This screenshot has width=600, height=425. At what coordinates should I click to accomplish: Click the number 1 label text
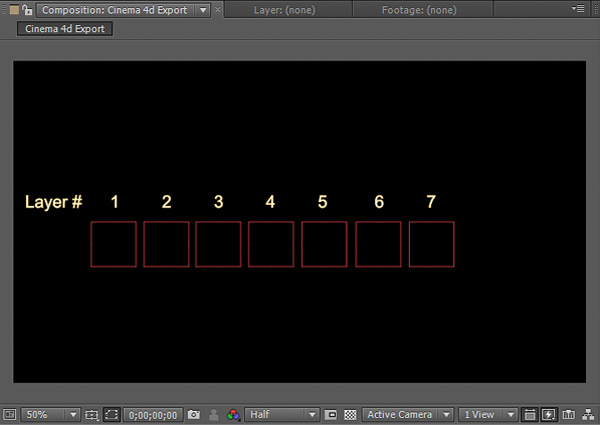114,202
